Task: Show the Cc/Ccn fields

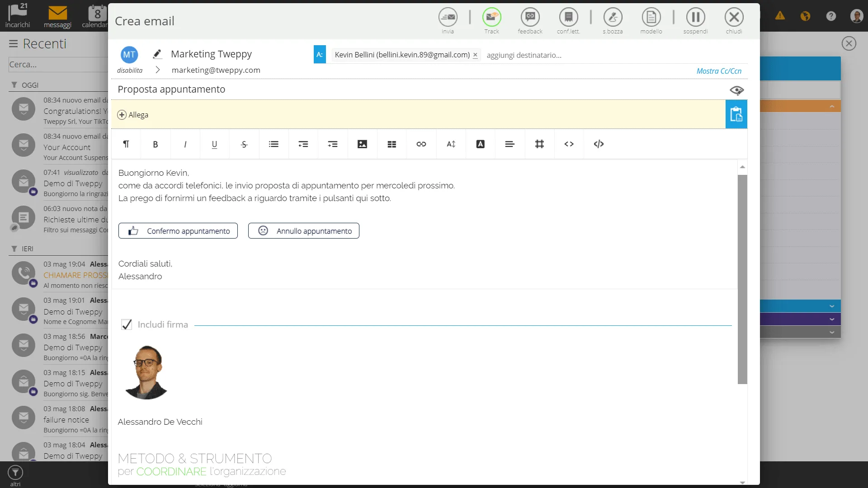Action: tap(719, 71)
